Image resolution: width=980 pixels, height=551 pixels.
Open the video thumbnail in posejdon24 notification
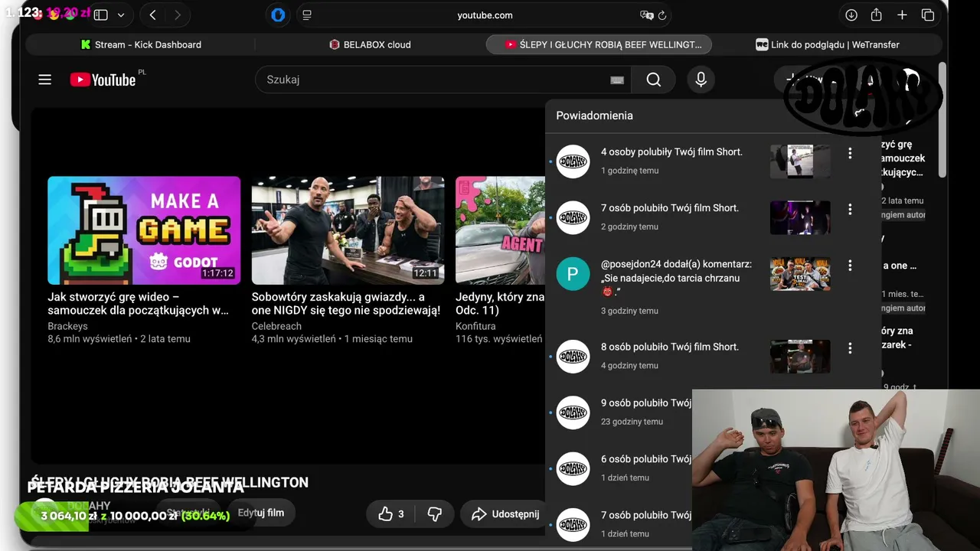[800, 274]
